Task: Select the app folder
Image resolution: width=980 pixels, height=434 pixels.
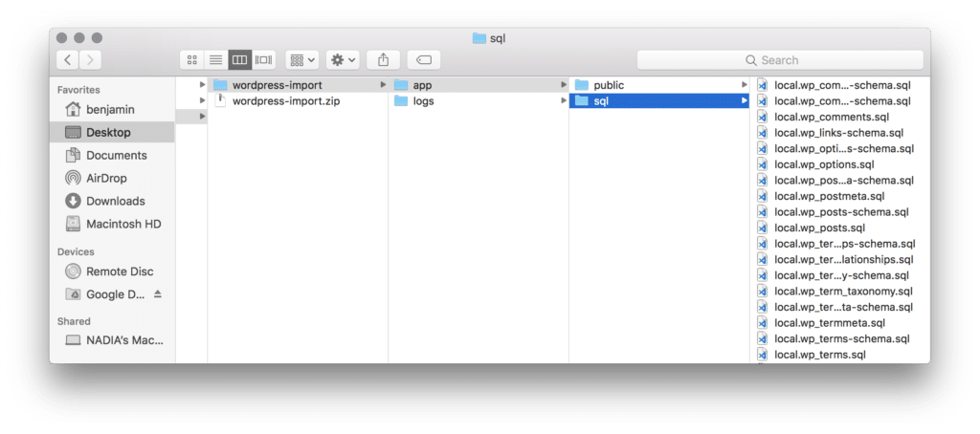Action: [x=479, y=85]
